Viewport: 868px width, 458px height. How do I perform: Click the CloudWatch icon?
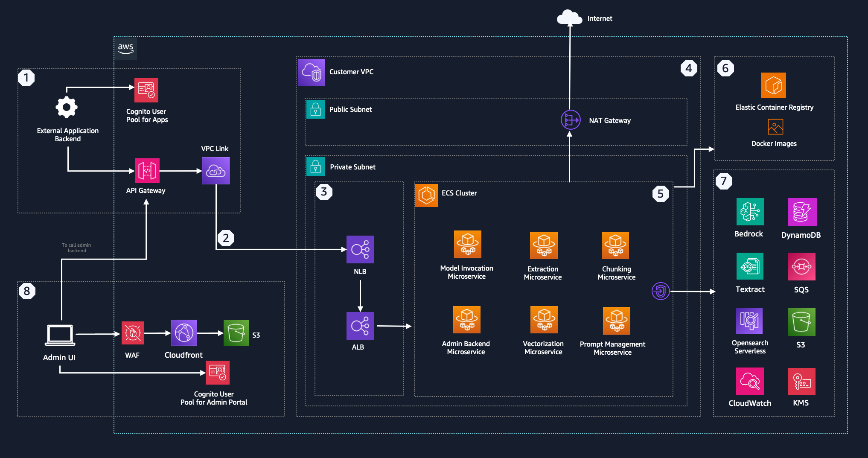click(750, 381)
